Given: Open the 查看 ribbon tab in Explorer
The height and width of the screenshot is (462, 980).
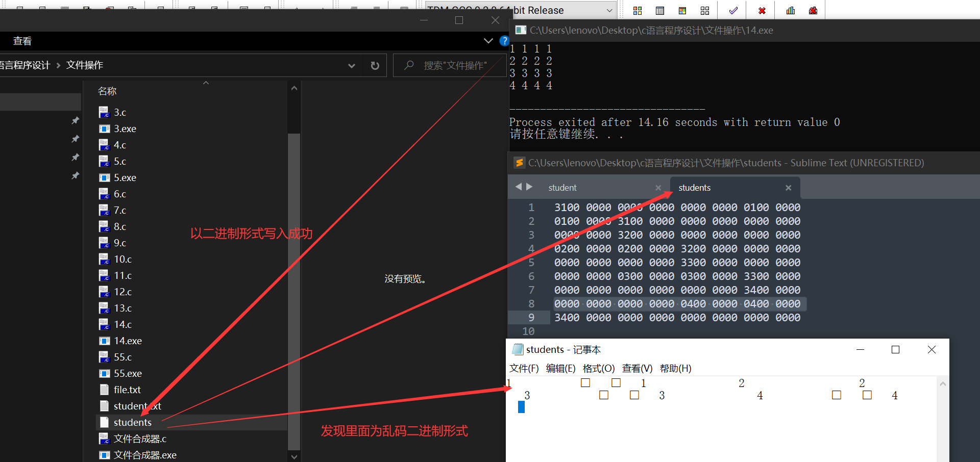Looking at the screenshot, I should point(22,41).
